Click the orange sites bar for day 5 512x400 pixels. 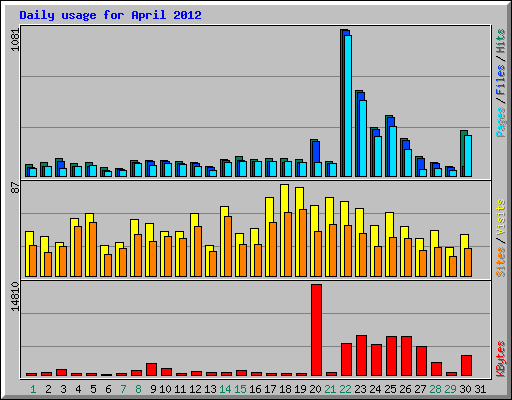pyautogui.click(x=93, y=249)
